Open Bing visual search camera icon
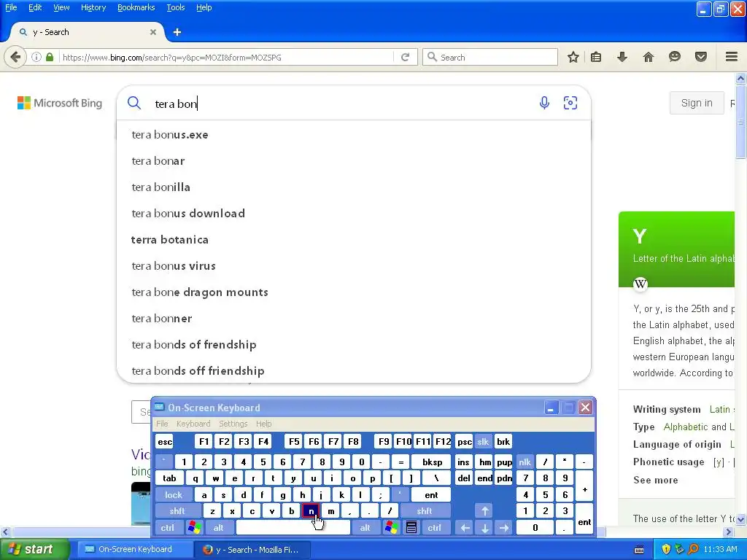 570,103
